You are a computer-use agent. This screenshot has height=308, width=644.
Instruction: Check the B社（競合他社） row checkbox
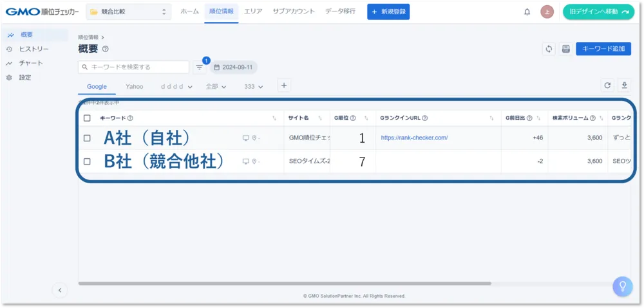coord(87,161)
